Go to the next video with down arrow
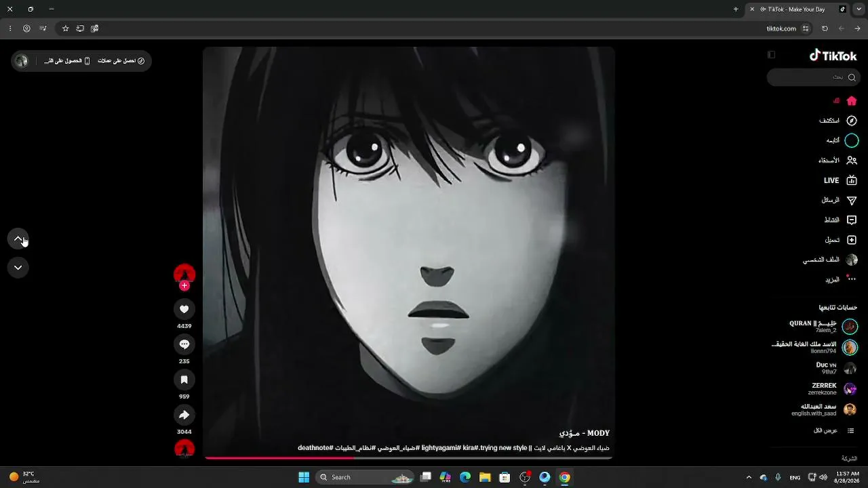This screenshot has width=868, height=488. (18, 268)
